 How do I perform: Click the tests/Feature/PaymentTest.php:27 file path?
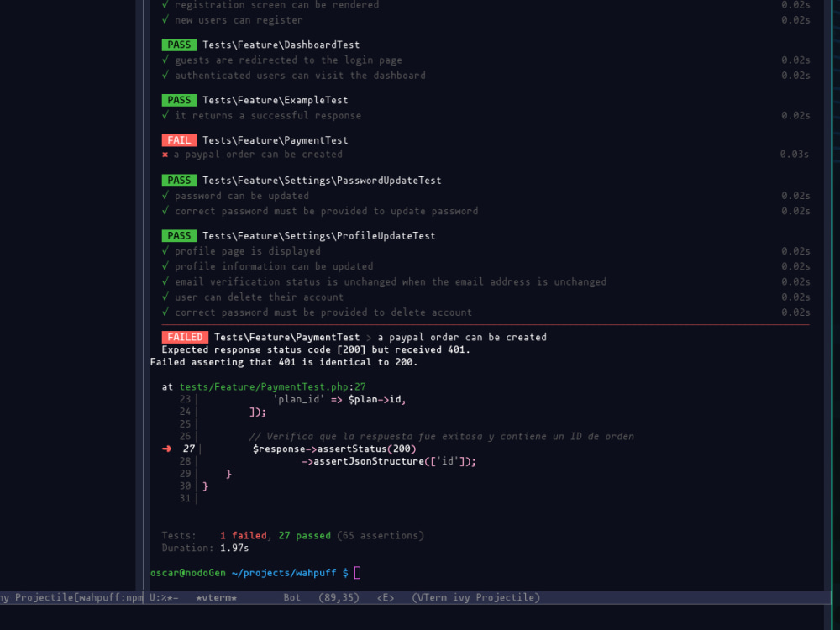273,386
